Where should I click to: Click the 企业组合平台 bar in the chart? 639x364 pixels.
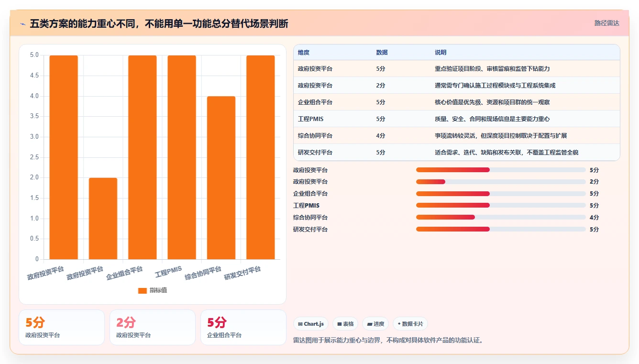coord(143,157)
